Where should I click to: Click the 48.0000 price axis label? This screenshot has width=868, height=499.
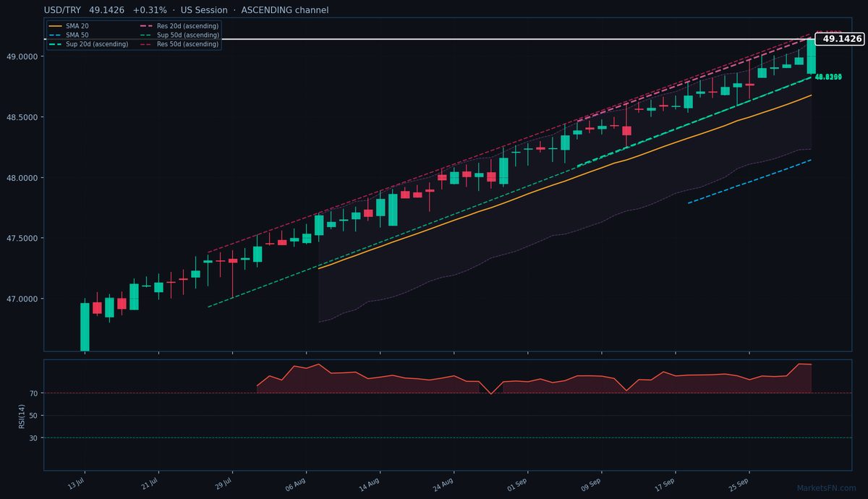tap(23, 178)
